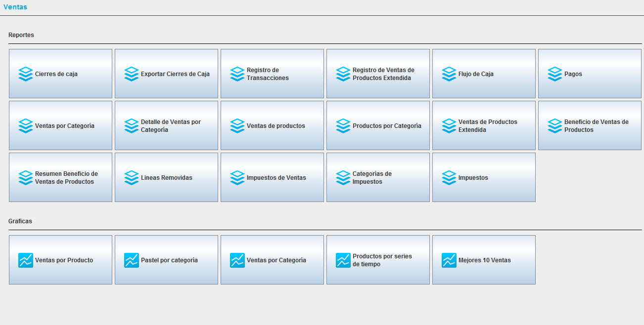644x325 pixels.
Task: Open Registro de Ventas de Productos Extendida
Action: pyautogui.click(x=378, y=74)
